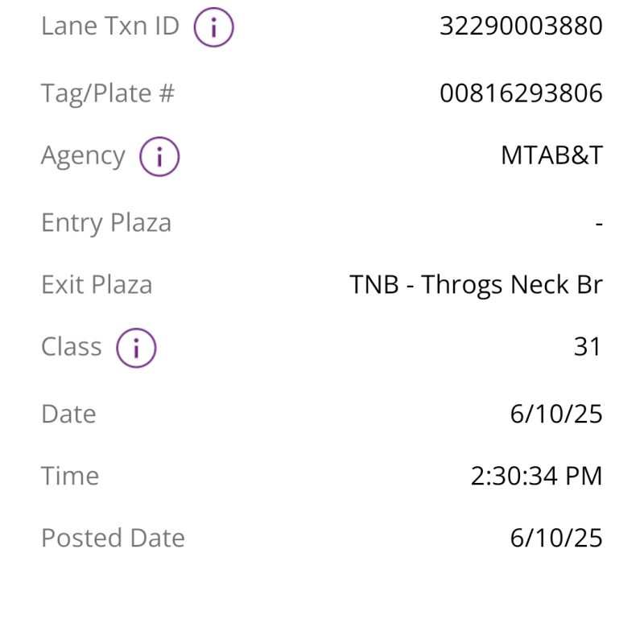Select the Class value 31
This screenshot has width=644, height=644.
pyautogui.click(x=588, y=347)
